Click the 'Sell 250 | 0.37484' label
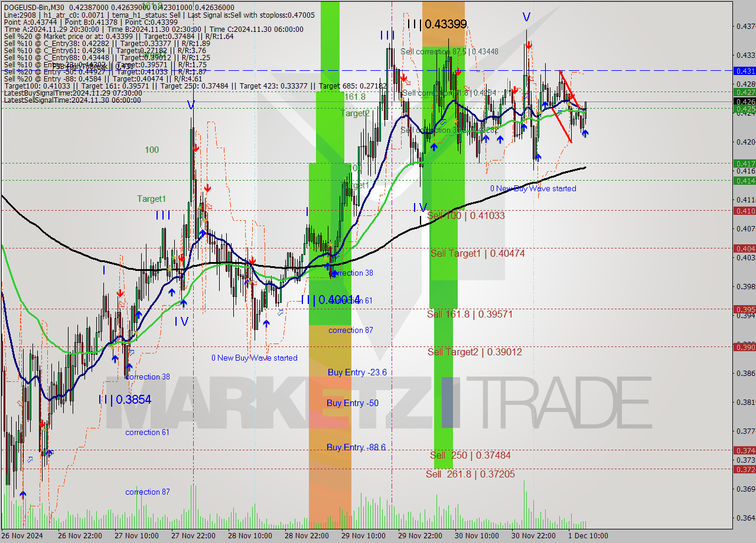Image resolution: width=756 pixels, height=543 pixels. [x=470, y=455]
